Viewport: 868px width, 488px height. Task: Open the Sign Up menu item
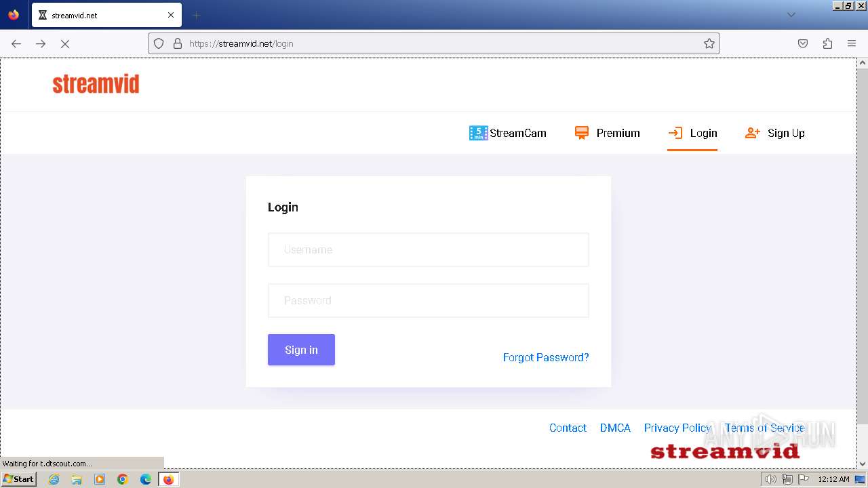pyautogui.click(x=775, y=133)
